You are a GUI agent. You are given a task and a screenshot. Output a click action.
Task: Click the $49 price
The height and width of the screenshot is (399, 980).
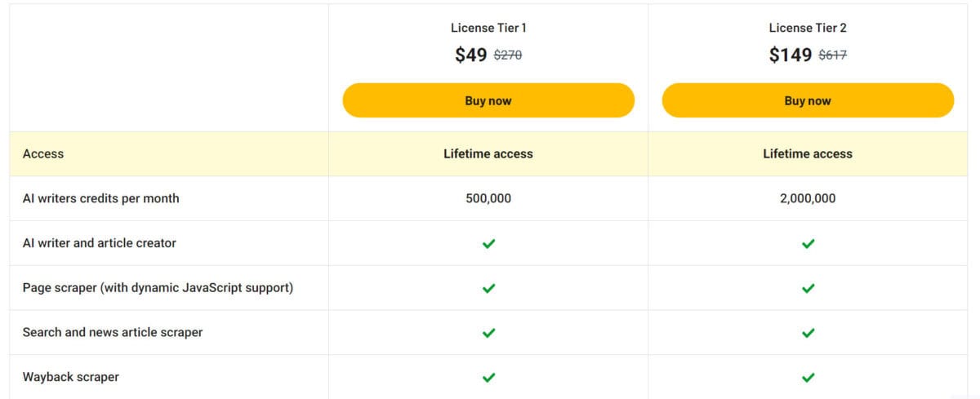point(471,55)
